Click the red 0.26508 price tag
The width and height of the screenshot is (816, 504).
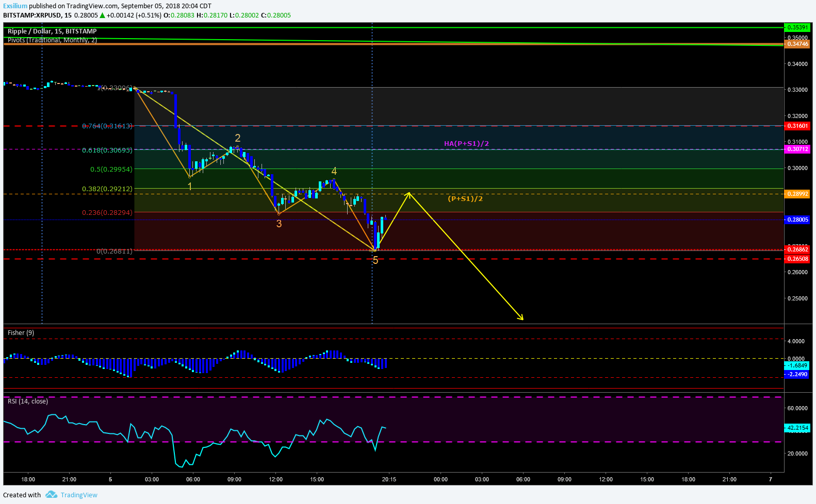797,259
